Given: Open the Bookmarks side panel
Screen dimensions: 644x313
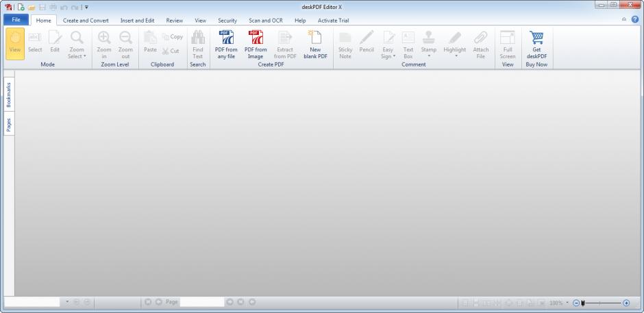Looking at the screenshot, I should coord(9,95).
